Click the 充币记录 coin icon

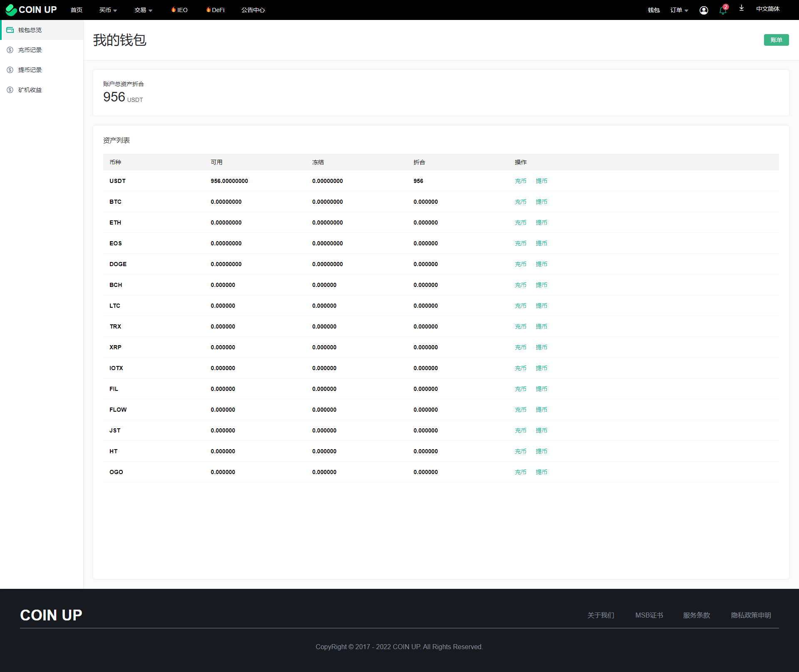(x=10, y=50)
